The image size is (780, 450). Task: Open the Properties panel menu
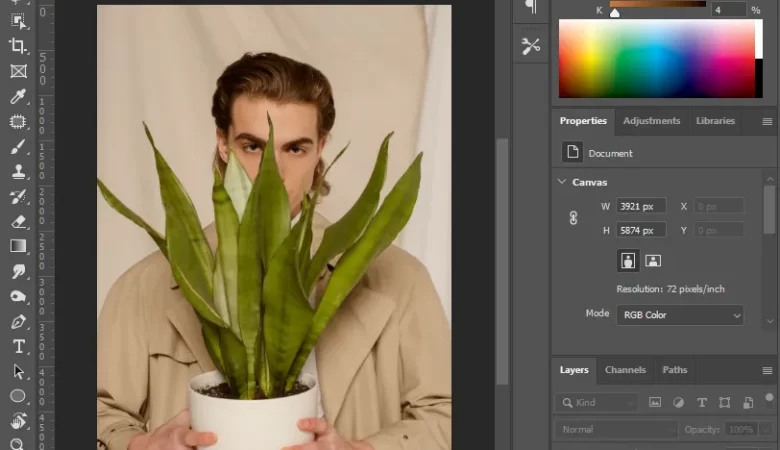[767, 121]
